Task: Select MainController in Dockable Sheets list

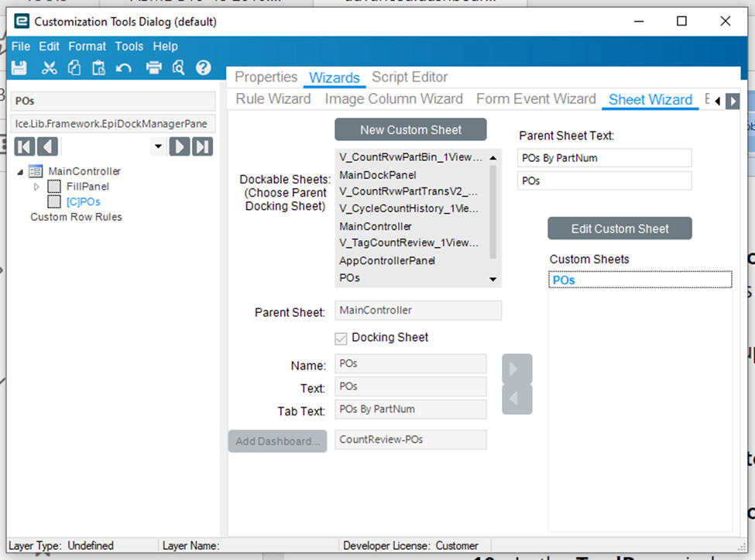Action: pyautogui.click(x=376, y=226)
